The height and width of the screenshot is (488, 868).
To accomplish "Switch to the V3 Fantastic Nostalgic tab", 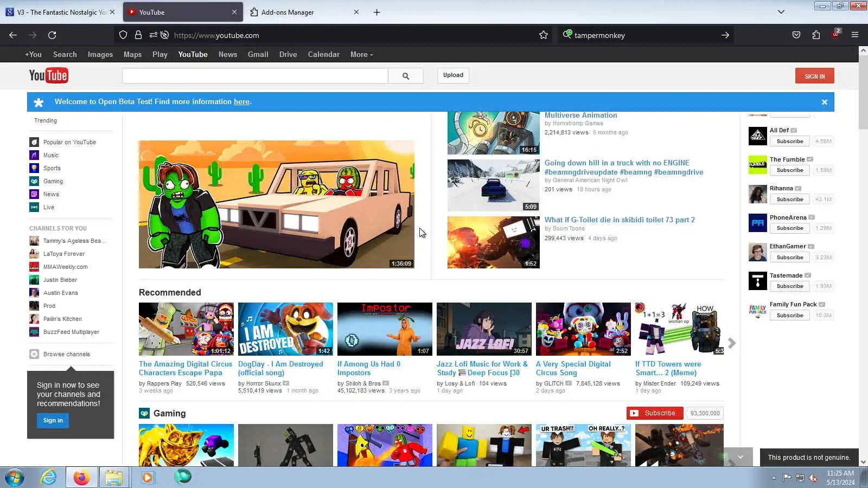I will click(x=60, y=12).
